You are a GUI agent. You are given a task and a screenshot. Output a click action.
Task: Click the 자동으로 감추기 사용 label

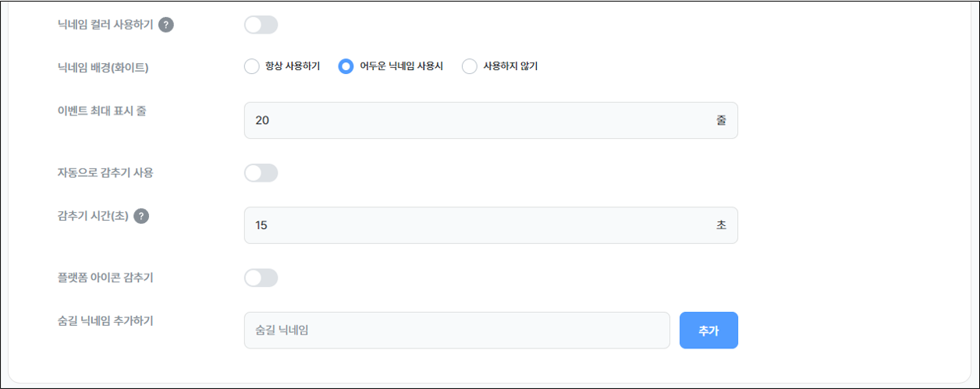click(x=100, y=173)
